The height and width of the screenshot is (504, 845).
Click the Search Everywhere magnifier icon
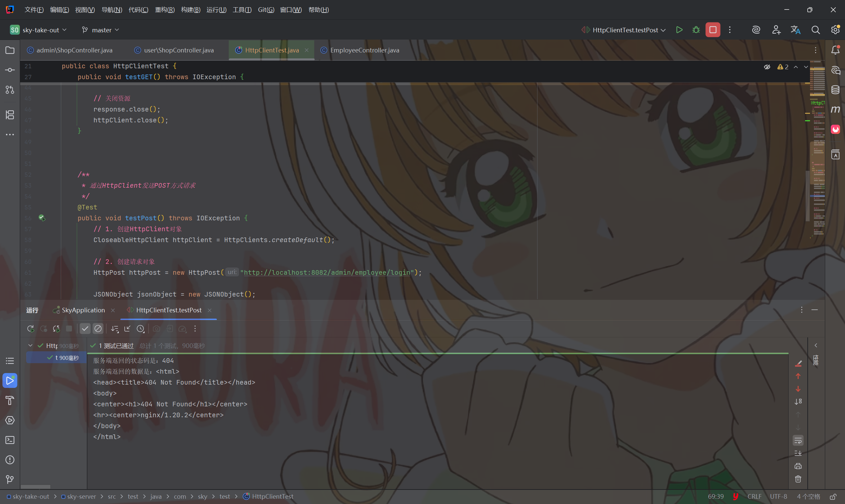[815, 30]
